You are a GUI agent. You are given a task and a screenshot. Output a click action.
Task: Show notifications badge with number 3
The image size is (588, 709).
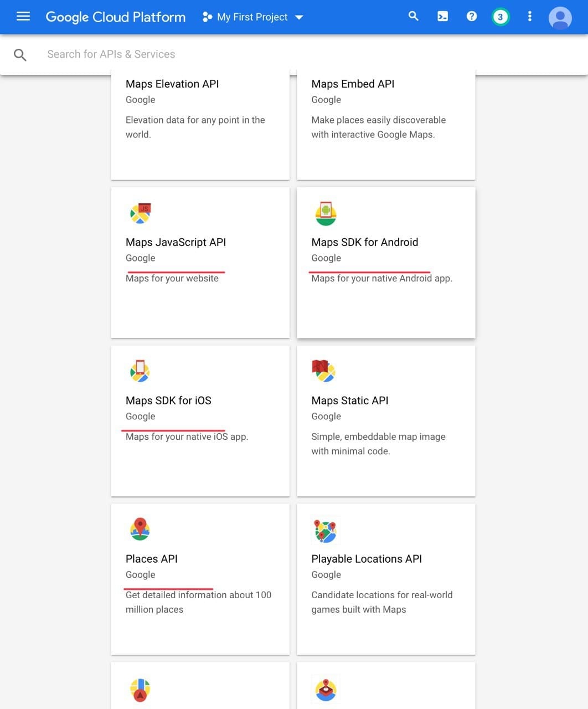[500, 17]
